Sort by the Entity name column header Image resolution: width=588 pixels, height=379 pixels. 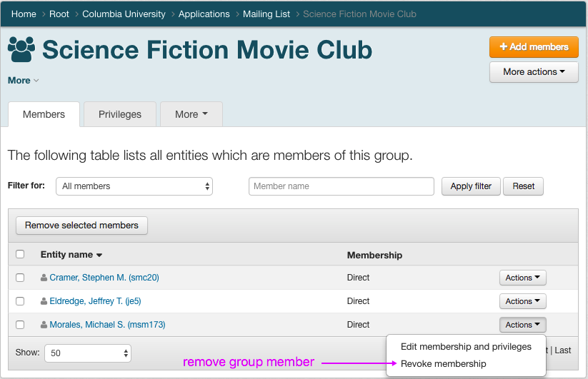pos(71,255)
